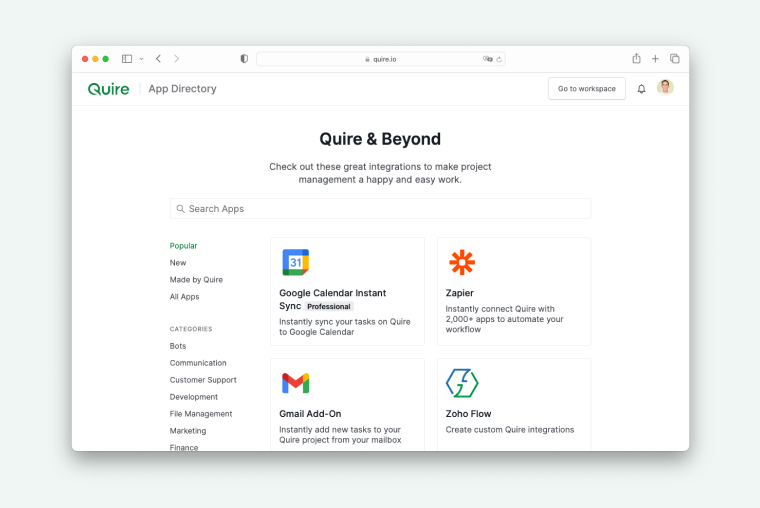
Task: Click the Go to workspace button
Action: (587, 89)
